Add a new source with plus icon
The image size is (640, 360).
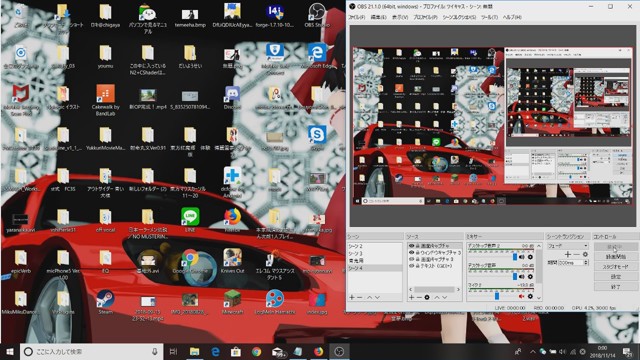point(411,298)
